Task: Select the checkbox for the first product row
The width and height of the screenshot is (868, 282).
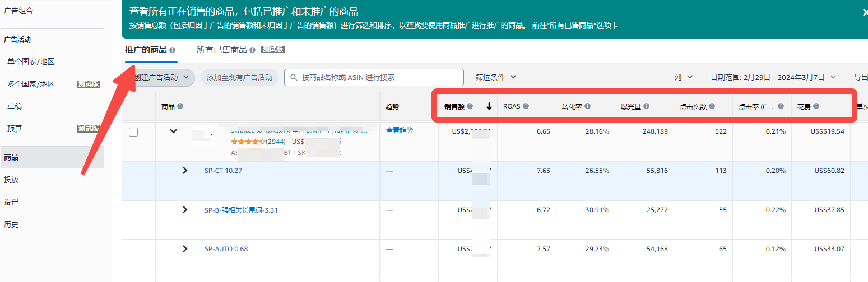Action: (133, 132)
